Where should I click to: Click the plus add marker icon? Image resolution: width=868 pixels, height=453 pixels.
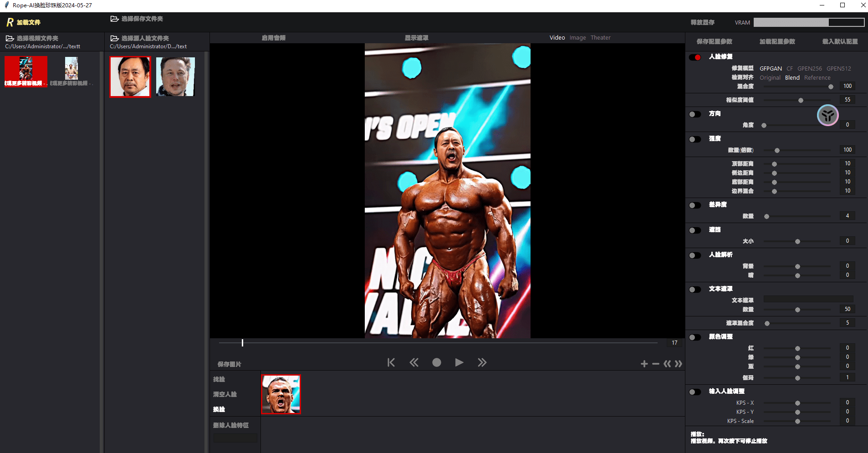click(644, 364)
